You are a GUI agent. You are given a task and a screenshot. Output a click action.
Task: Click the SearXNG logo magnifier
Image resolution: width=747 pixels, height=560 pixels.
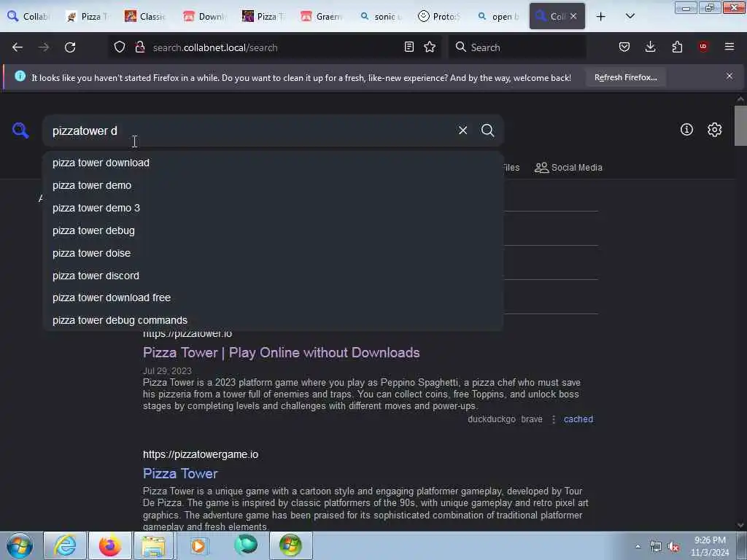[x=20, y=130]
